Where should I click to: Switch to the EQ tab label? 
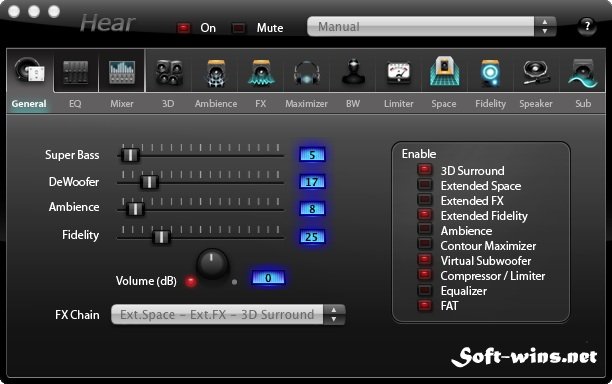pyautogui.click(x=75, y=104)
